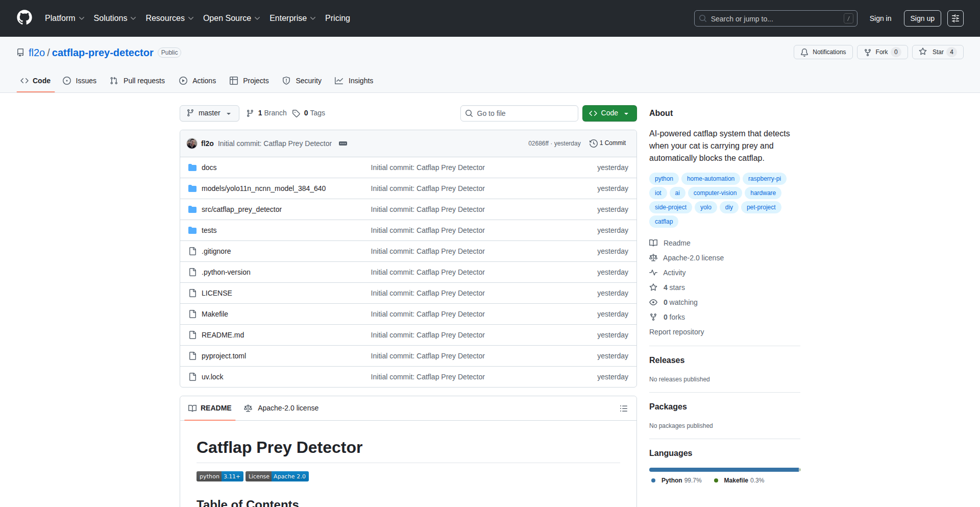Open the header settings sliders icon

click(x=955, y=18)
